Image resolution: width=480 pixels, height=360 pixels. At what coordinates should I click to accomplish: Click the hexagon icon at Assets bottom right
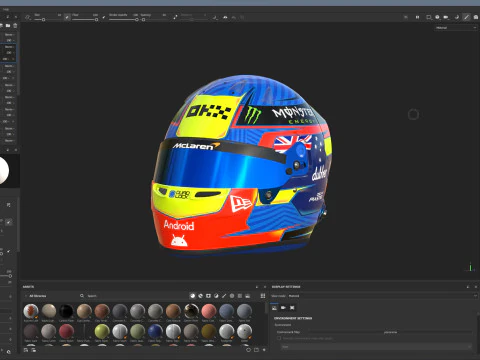(248, 350)
